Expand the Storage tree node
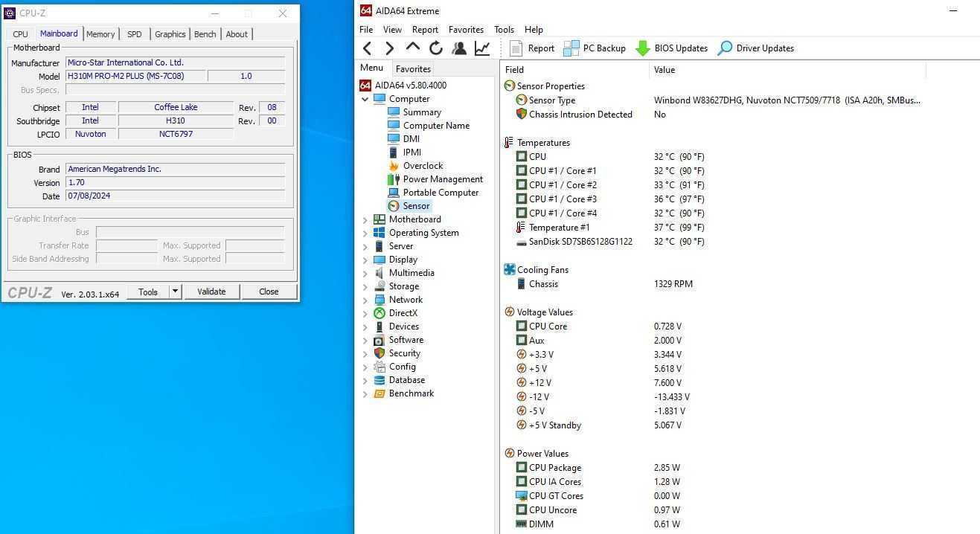This screenshot has width=980, height=534. (365, 286)
